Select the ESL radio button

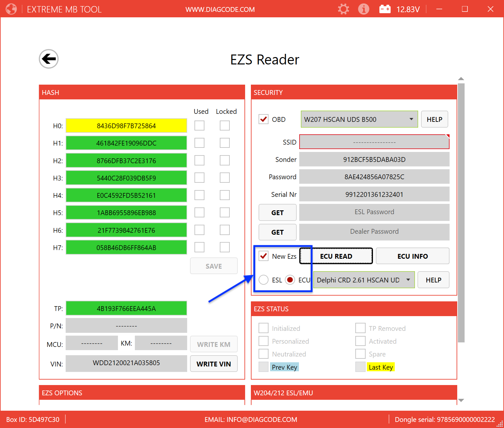click(263, 280)
